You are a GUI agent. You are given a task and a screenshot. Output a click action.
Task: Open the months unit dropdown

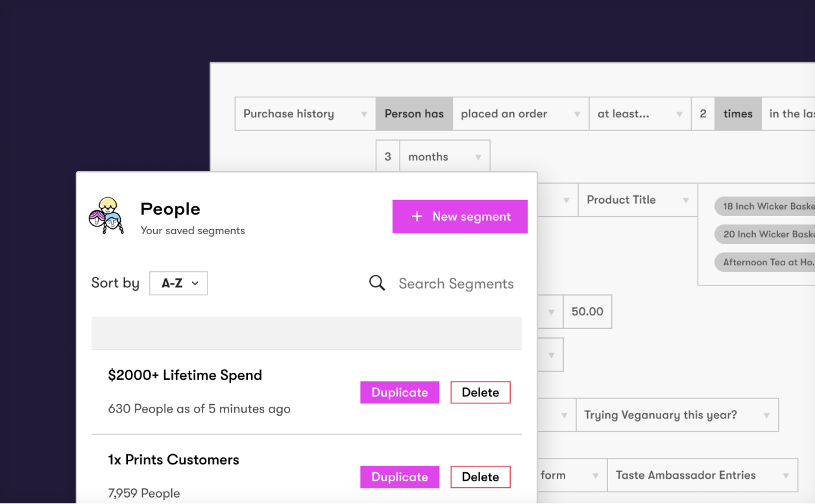(444, 156)
